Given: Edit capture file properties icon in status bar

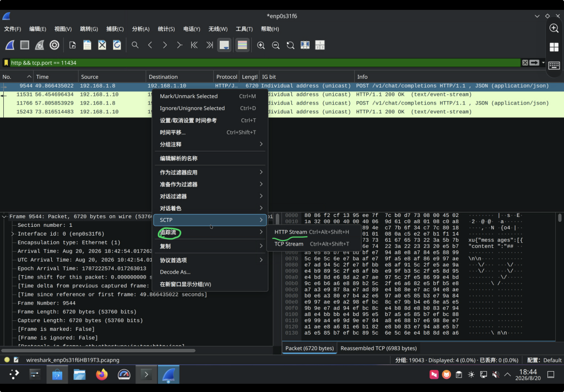Looking at the screenshot, I should (16, 360).
